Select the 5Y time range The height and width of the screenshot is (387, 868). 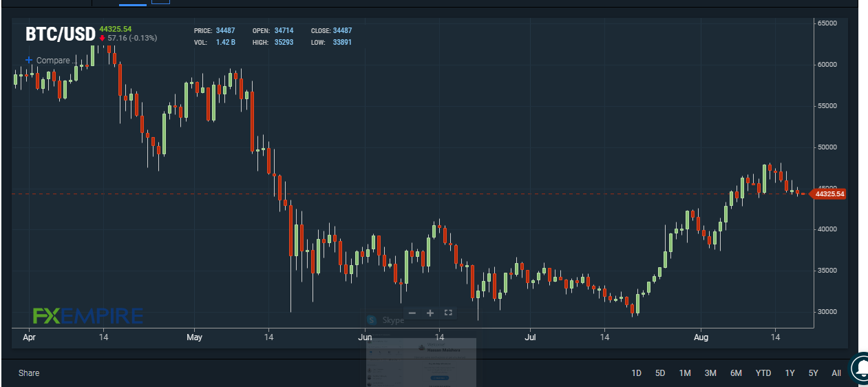click(x=814, y=373)
